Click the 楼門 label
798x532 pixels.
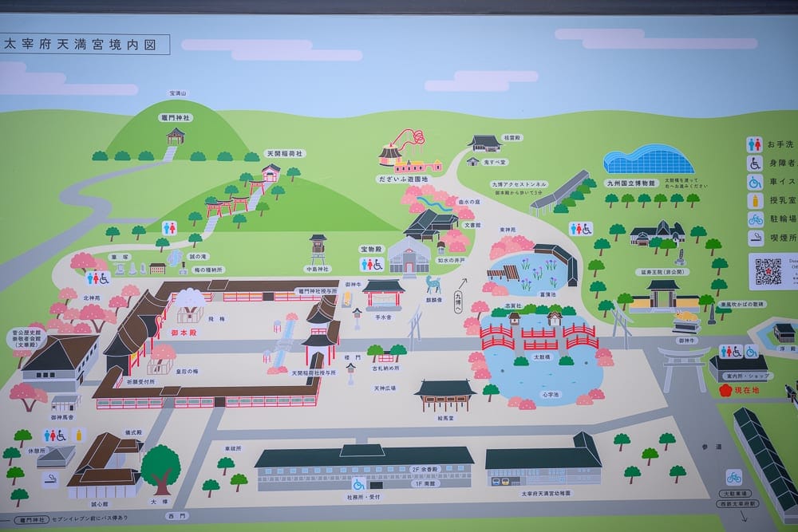point(353,357)
